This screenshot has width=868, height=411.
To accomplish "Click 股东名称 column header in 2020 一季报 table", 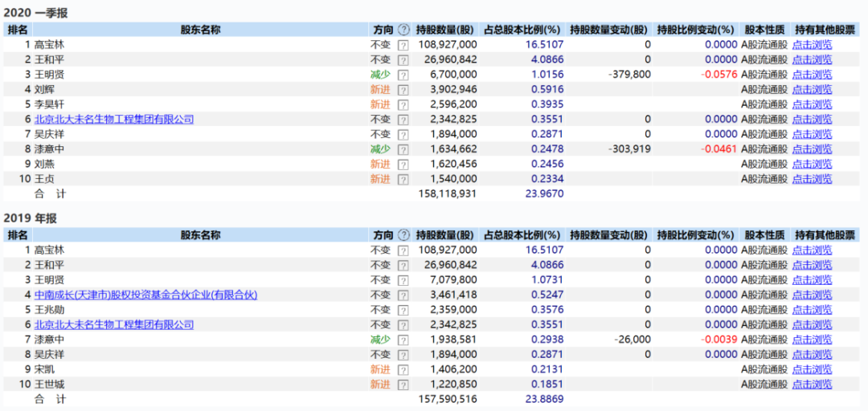I will pyautogui.click(x=200, y=30).
